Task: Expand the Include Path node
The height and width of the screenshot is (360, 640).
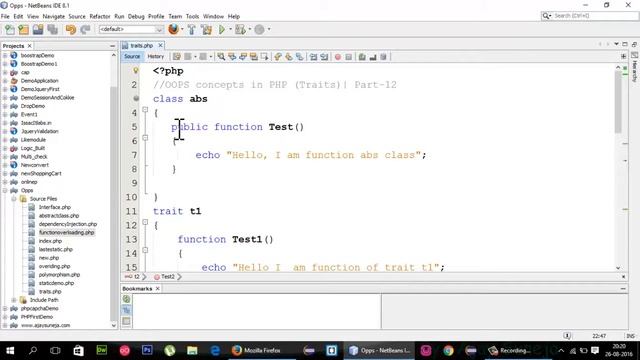Action: pyautogui.click(x=13, y=300)
